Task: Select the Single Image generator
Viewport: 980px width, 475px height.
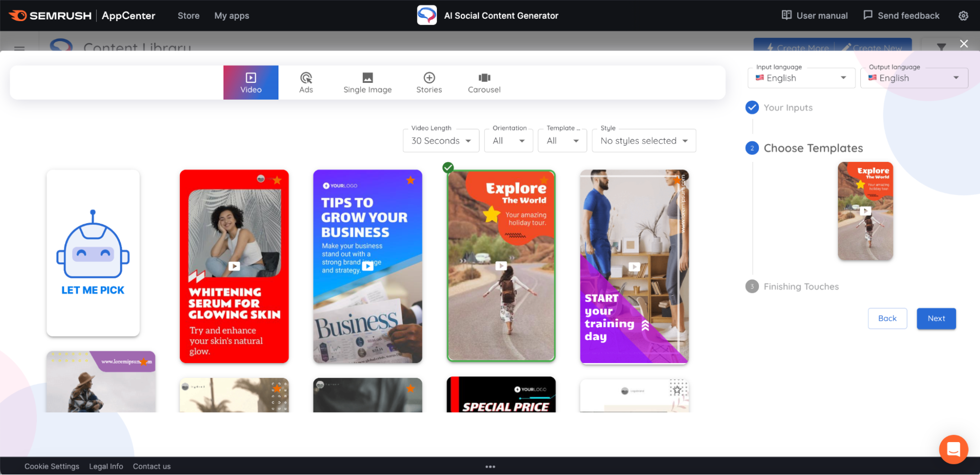Action: [367, 82]
